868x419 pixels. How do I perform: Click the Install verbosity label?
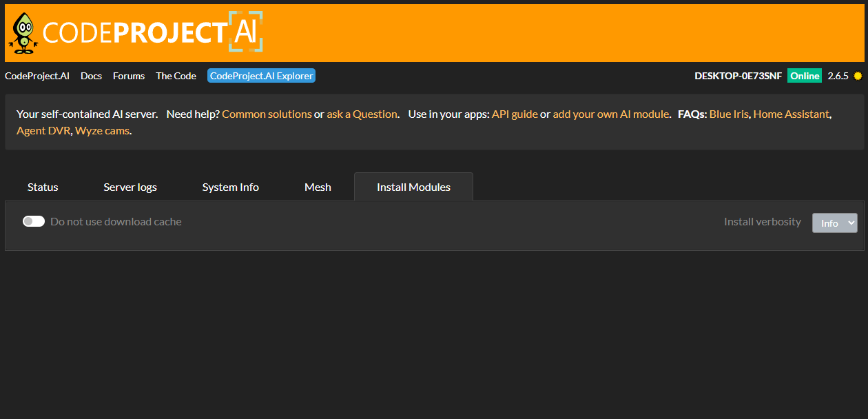click(x=763, y=221)
